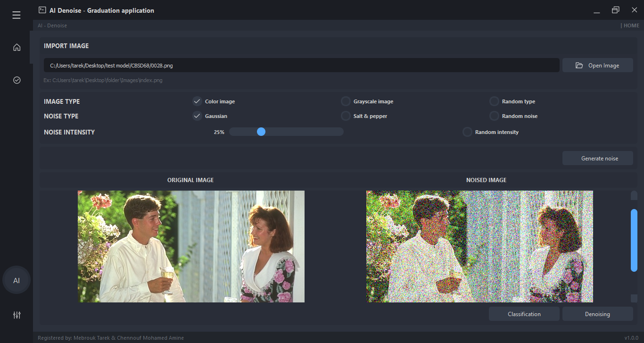Image resolution: width=644 pixels, height=343 pixels.
Task: Go to Home page icon
Action: (17, 47)
